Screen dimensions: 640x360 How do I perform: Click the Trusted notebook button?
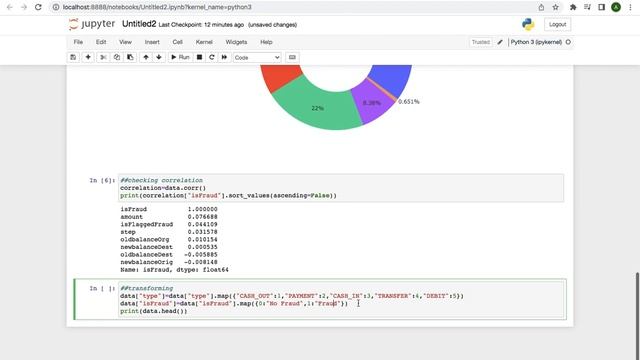coord(480,42)
